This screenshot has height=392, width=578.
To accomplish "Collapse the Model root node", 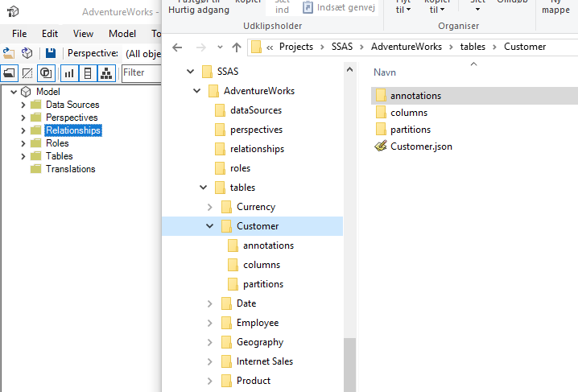I will pyautogui.click(x=14, y=92).
